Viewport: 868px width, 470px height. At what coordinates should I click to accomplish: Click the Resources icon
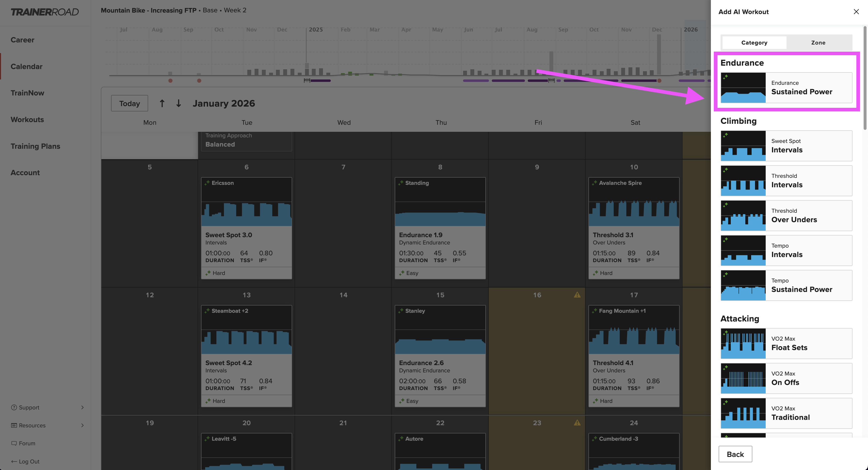click(x=14, y=425)
